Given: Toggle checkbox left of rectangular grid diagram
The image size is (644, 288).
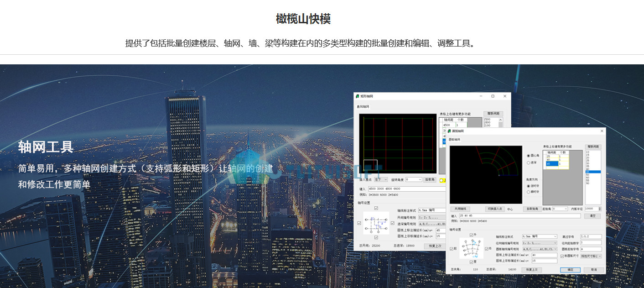Looking at the screenshot, I should point(359,223).
